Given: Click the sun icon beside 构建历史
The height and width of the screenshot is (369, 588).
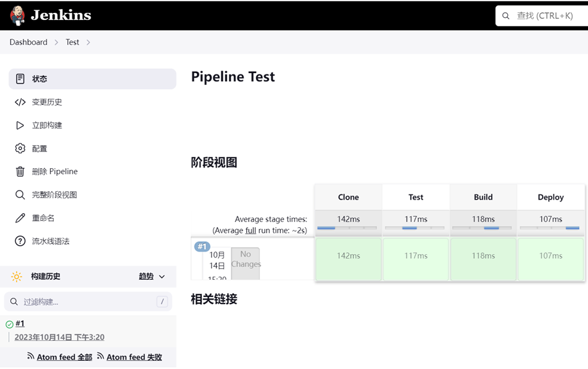Looking at the screenshot, I should pos(17,277).
